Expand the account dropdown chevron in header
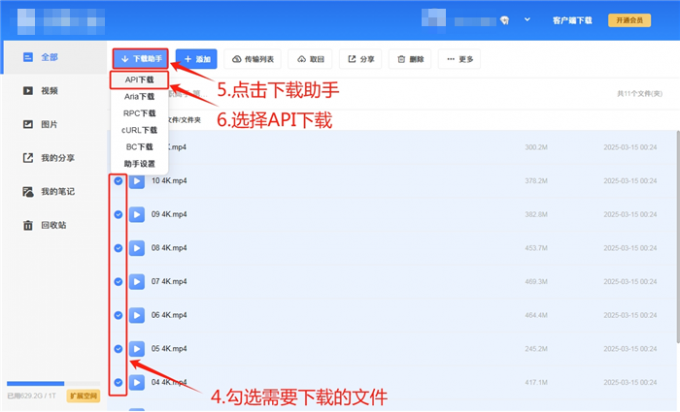The width and height of the screenshot is (680, 412). point(527,20)
